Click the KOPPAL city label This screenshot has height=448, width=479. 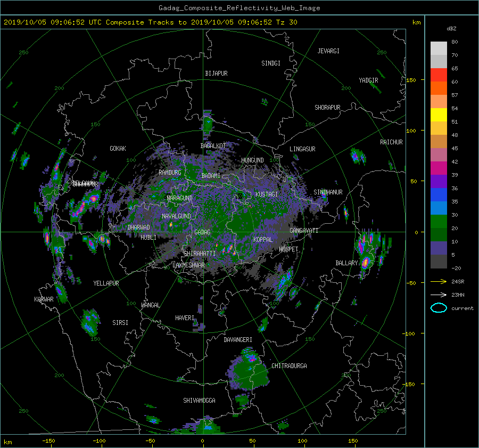[x=263, y=240]
